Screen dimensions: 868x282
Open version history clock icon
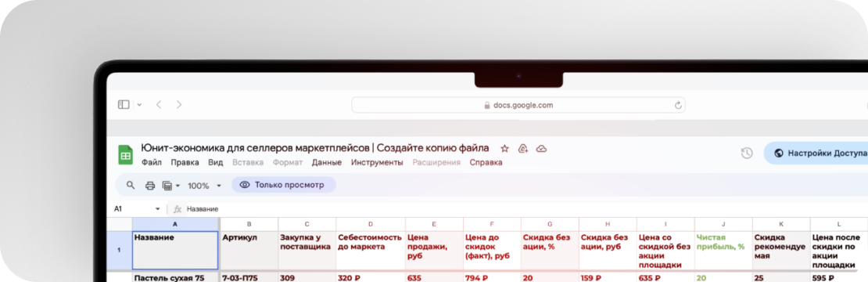click(747, 153)
